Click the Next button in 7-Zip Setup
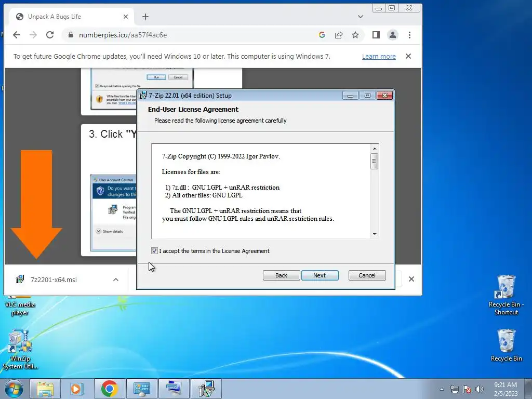This screenshot has width=532, height=399. (x=320, y=275)
